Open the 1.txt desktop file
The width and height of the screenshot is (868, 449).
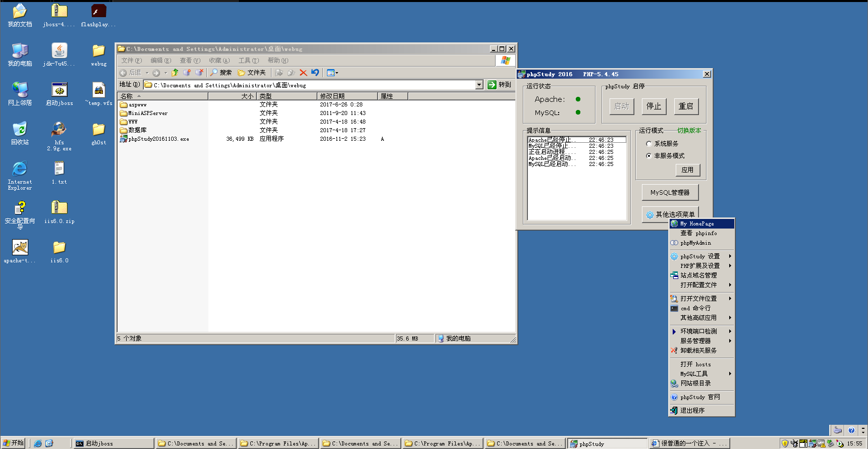click(59, 173)
